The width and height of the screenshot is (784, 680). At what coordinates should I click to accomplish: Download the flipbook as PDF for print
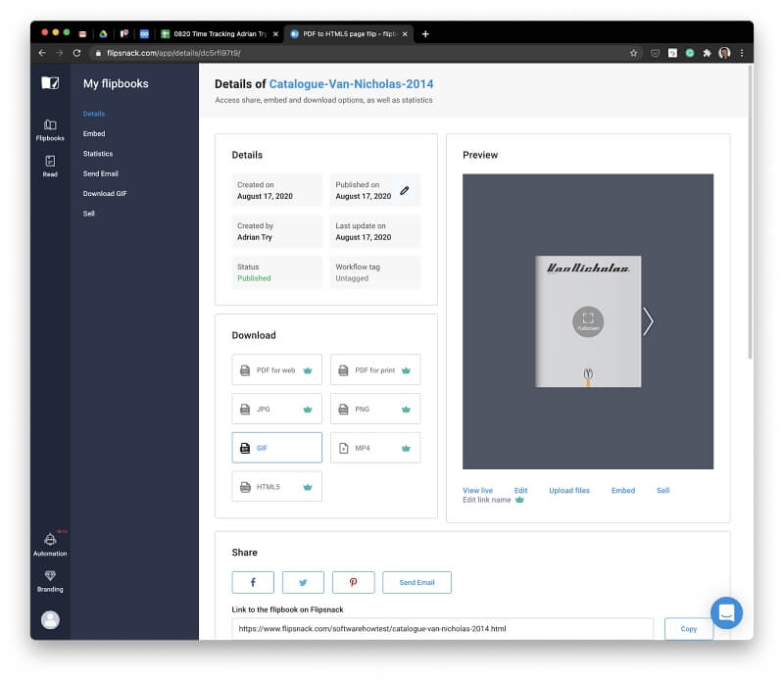(375, 370)
